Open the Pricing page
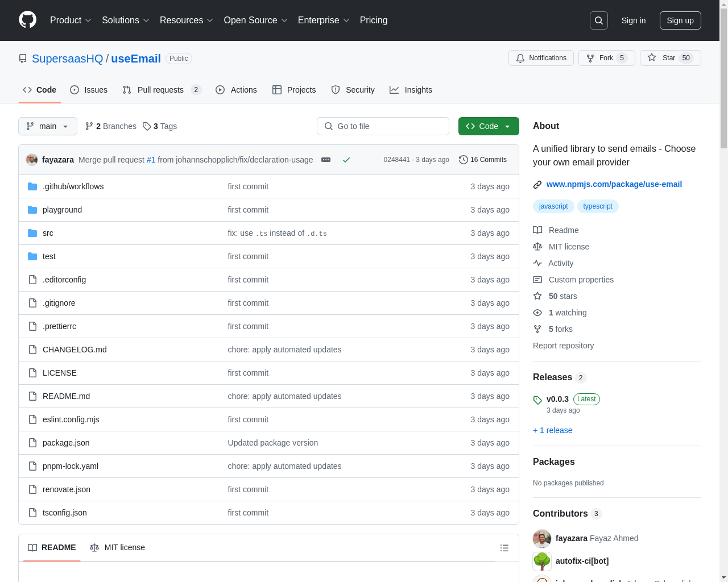728x582 pixels. coord(374,20)
